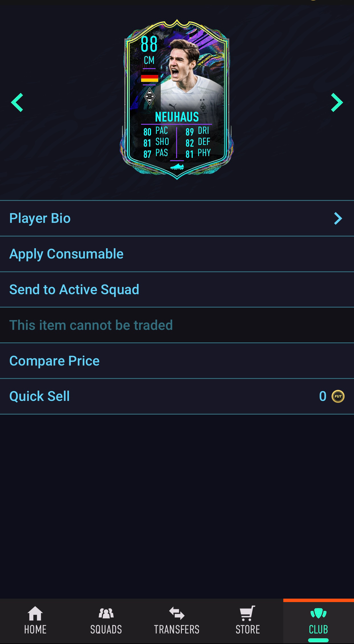The height and width of the screenshot is (644, 354).
Task: Click the Mönchengladbach club badge
Action: tap(149, 97)
